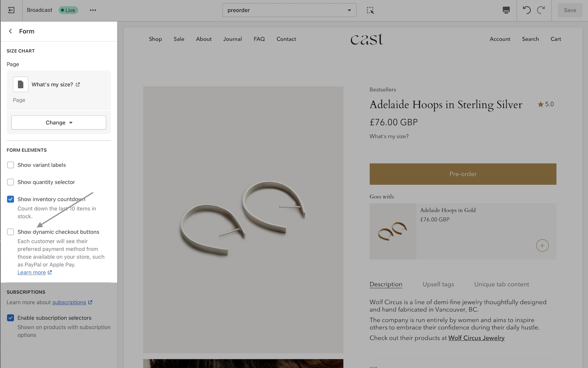This screenshot has height=368, width=588.
Task: Open the three-dot more actions menu
Action: pyautogui.click(x=93, y=10)
